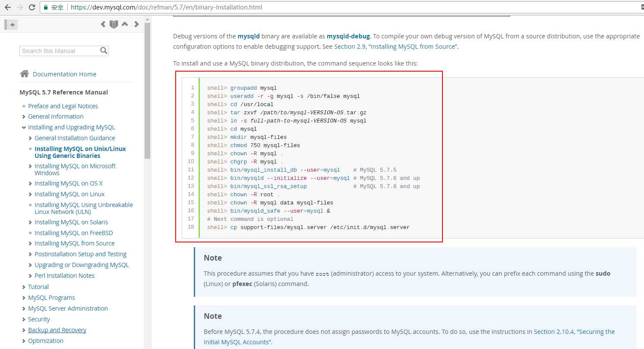Click the mysqld-debug link

point(348,36)
